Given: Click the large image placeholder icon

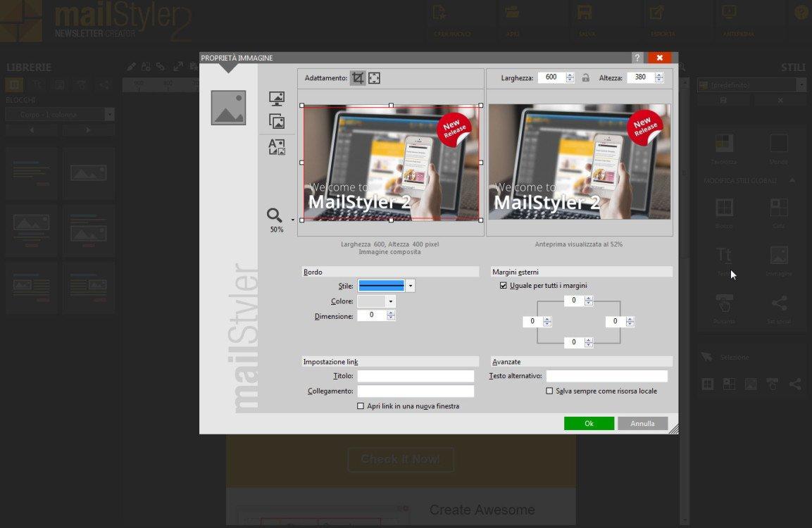Looking at the screenshot, I should coord(228,108).
